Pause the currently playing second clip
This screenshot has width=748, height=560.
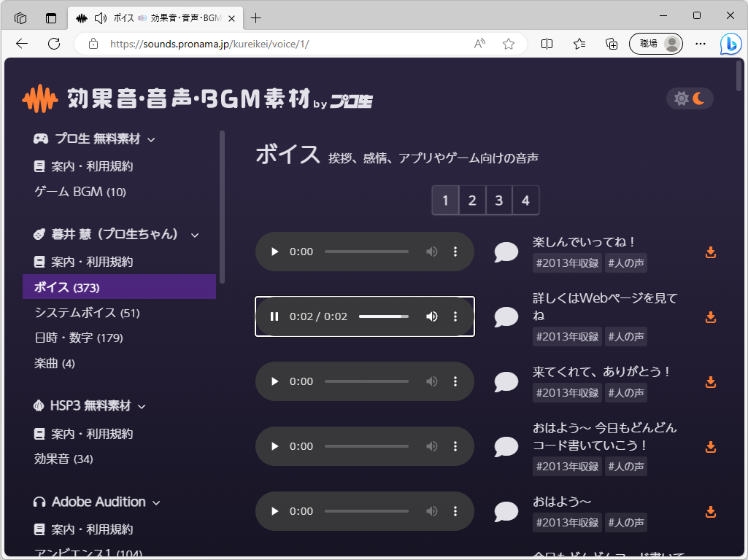[x=274, y=316]
